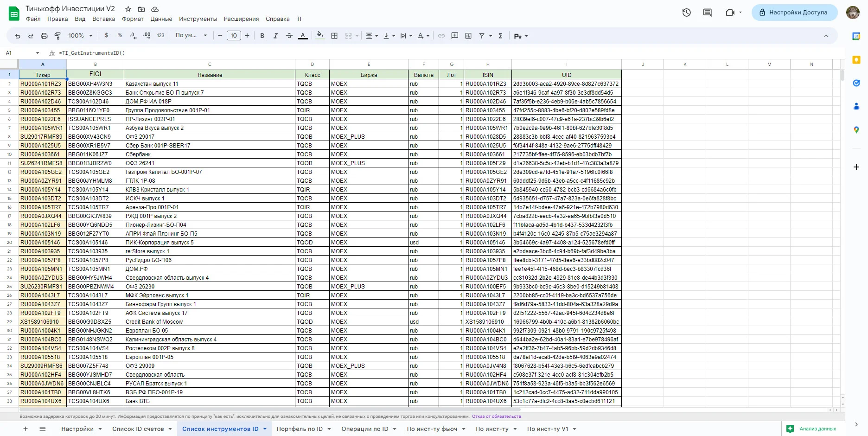The width and height of the screenshot is (868, 436).
Task: Add a comment from toolbar
Action: pos(455,36)
